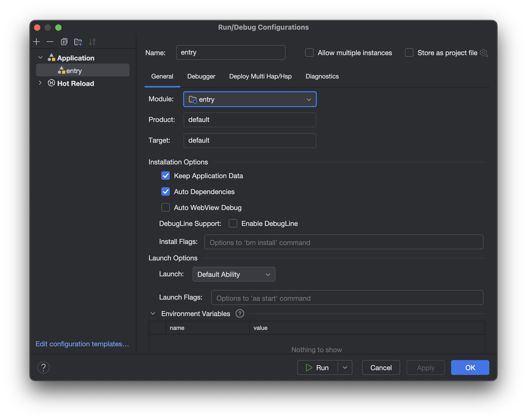Expand the Hot Reload tree node
The height and width of the screenshot is (420, 527).
pos(40,83)
